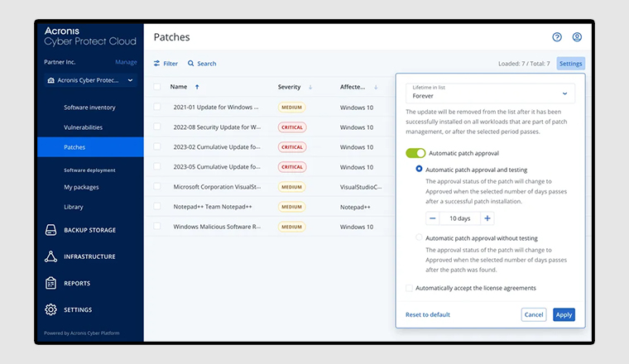Click the Affecte... column header
Image resolution: width=629 pixels, height=364 pixels.
(353, 87)
